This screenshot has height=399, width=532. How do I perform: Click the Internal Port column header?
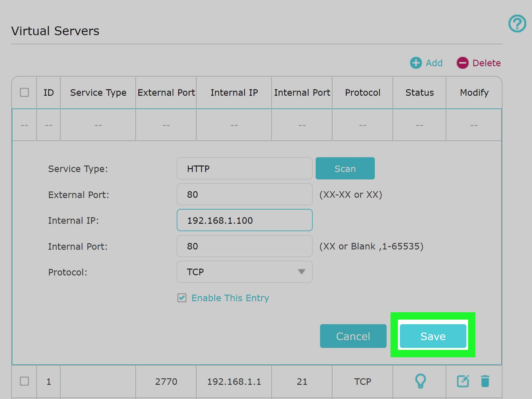302,93
